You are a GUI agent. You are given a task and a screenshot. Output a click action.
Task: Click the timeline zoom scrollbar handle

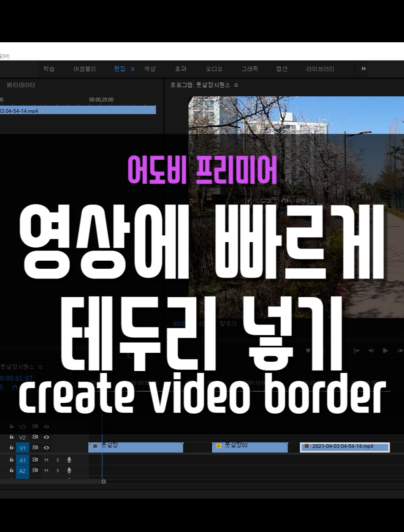[103, 481]
